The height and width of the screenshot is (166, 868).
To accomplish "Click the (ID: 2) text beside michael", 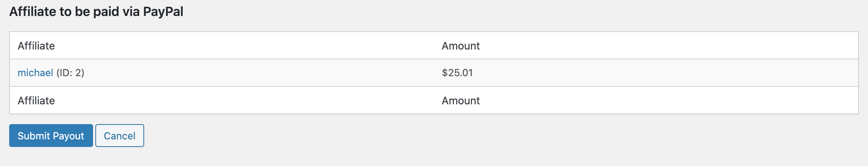I will pyautogui.click(x=71, y=73).
